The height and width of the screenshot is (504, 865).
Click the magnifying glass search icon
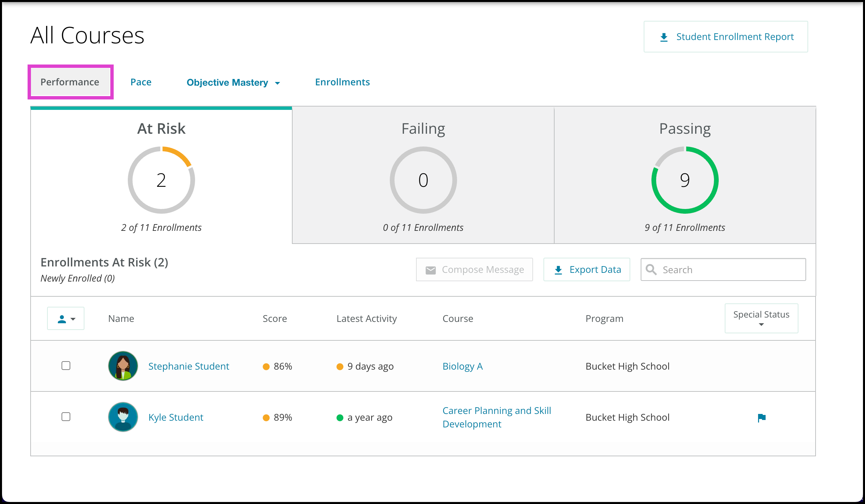(651, 269)
